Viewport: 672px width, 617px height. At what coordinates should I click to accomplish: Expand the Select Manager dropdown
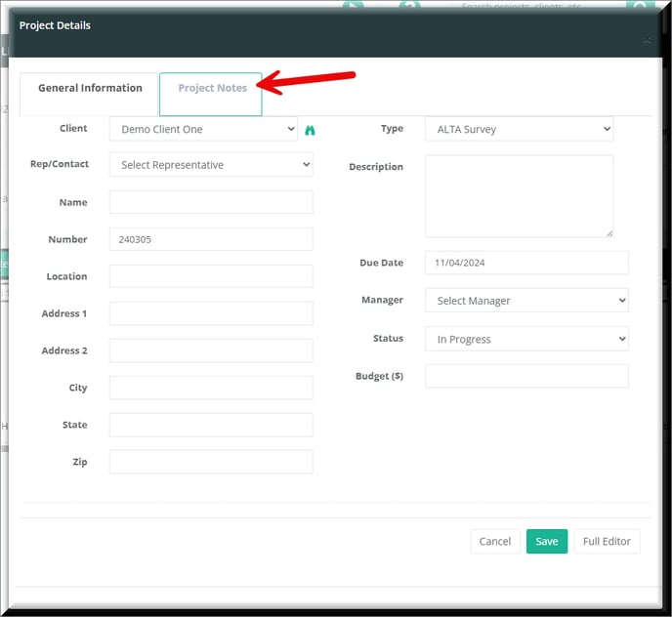click(526, 301)
